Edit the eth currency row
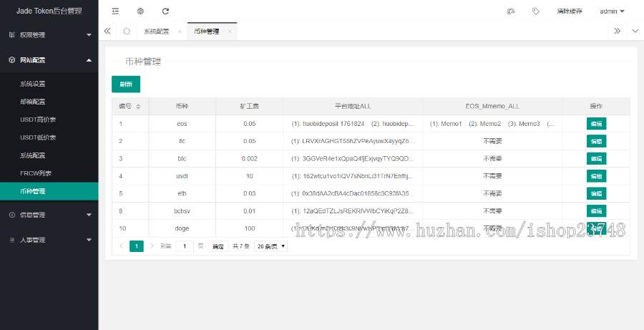 [596, 193]
